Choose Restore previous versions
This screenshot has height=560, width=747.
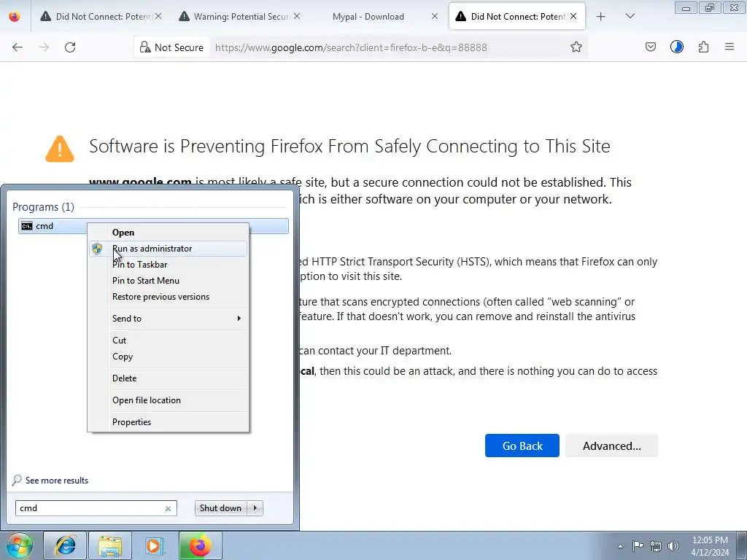[168, 297]
